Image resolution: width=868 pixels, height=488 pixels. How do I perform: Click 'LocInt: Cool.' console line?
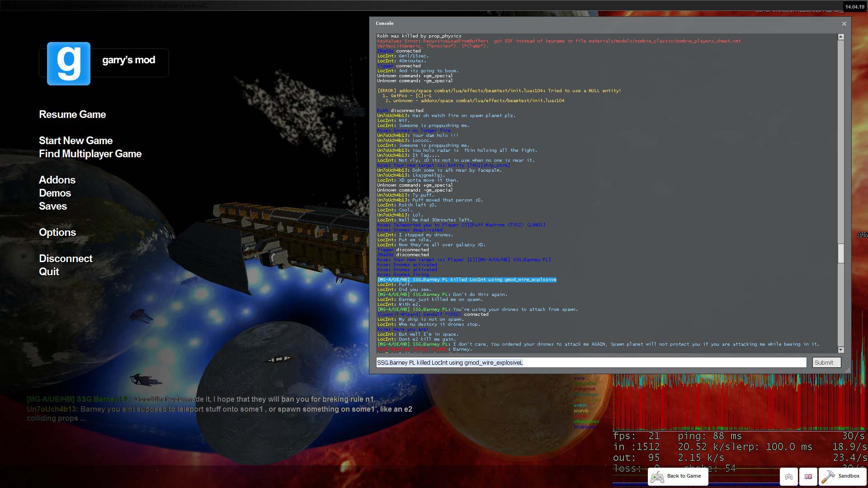(x=395, y=210)
